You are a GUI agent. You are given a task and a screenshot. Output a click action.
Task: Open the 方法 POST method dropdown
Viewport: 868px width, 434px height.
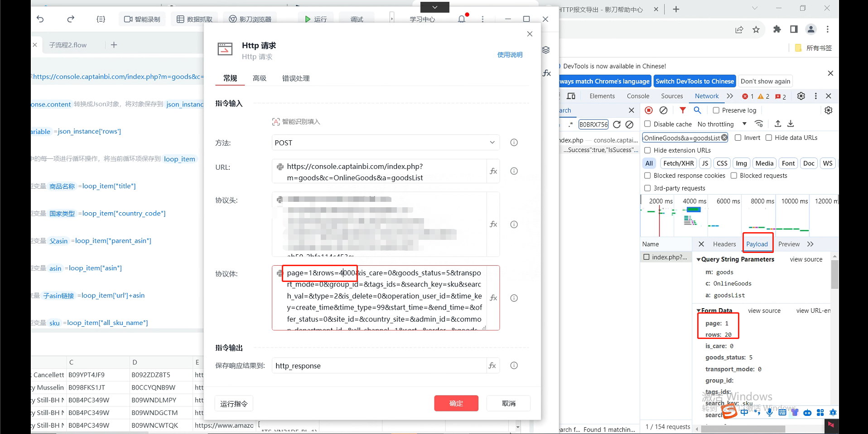pos(386,143)
